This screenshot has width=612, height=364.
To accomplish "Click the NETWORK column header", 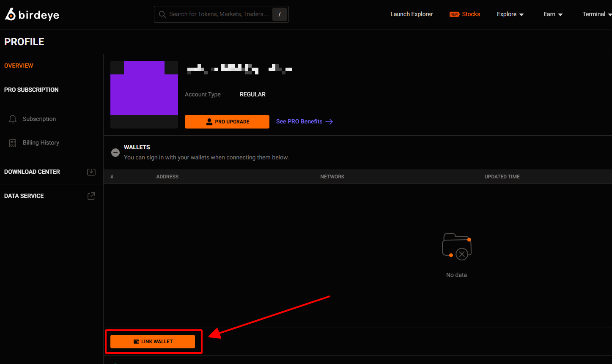I will pos(332,177).
